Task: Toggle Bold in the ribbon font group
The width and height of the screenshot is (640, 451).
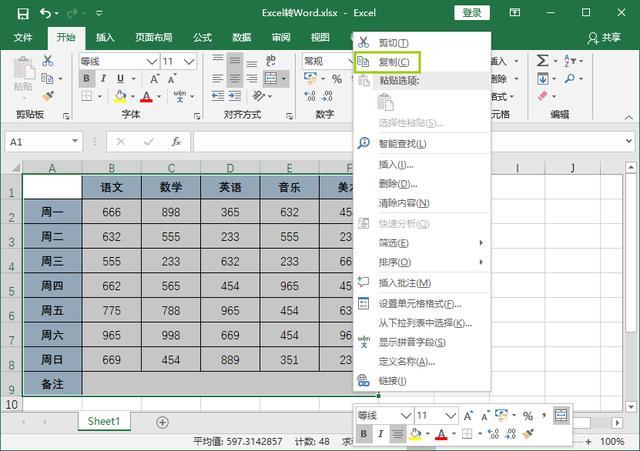Action: pyautogui.click(x=86, y=78)
